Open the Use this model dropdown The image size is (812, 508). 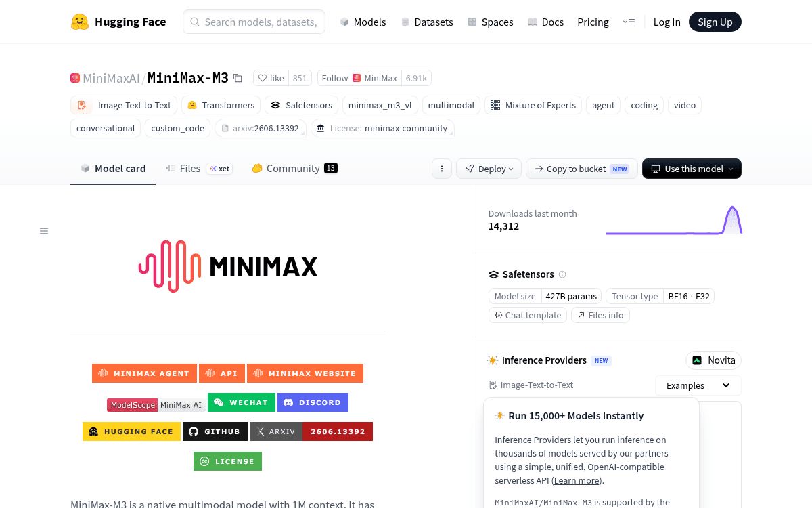pyautogui.click(x=692, y=169)
